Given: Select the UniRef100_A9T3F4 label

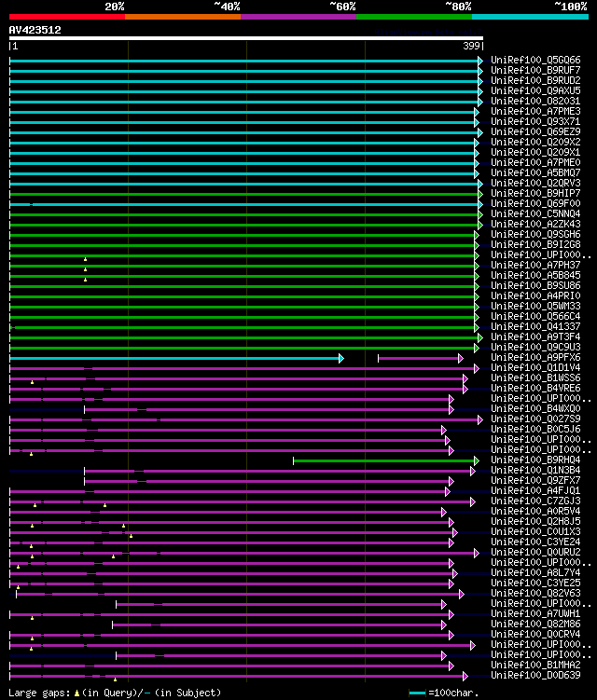Looking at the screenshot, I should [535, 336].
